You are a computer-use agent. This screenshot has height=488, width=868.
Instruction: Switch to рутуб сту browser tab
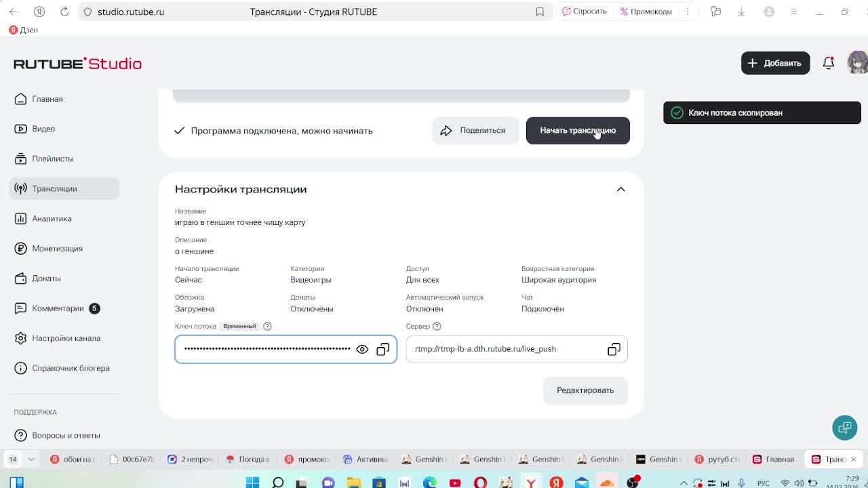coord(717,460)
